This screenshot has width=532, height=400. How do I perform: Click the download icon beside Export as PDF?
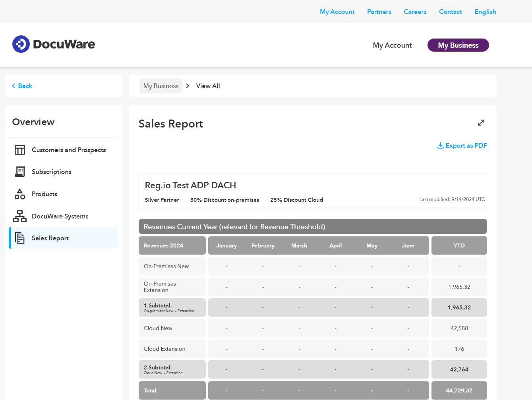(440, 145)
